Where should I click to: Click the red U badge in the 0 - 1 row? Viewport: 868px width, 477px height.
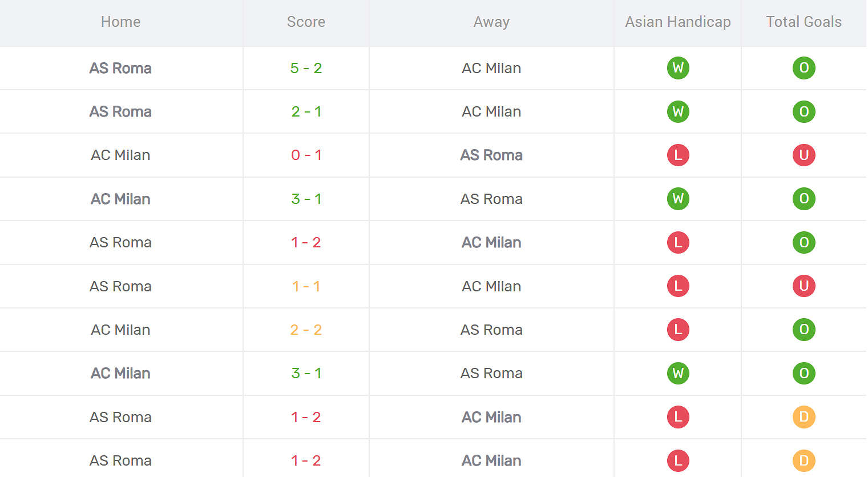coord(804,155)
